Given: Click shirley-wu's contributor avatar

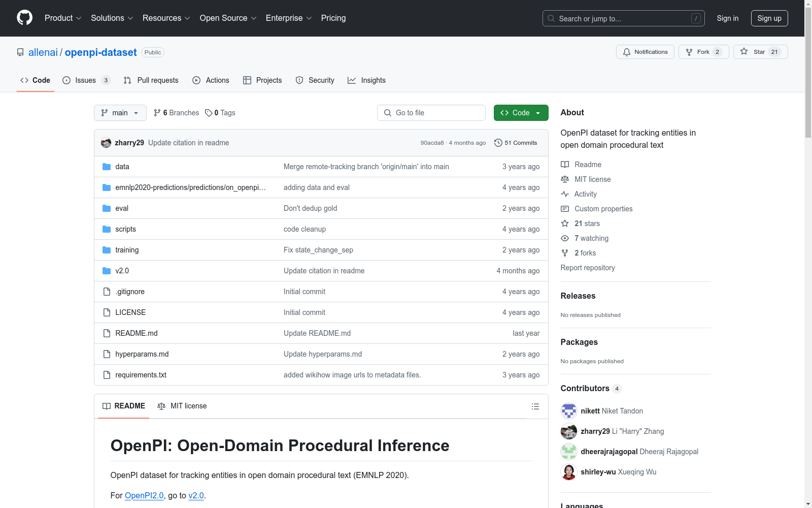Looking at the screenshot, I should [x=569, y=472].
